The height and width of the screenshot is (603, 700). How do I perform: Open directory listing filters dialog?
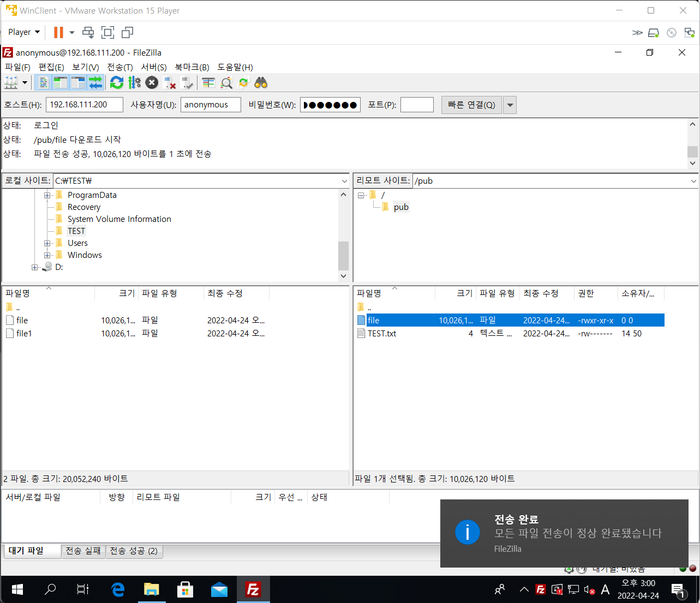click(208, 83)
